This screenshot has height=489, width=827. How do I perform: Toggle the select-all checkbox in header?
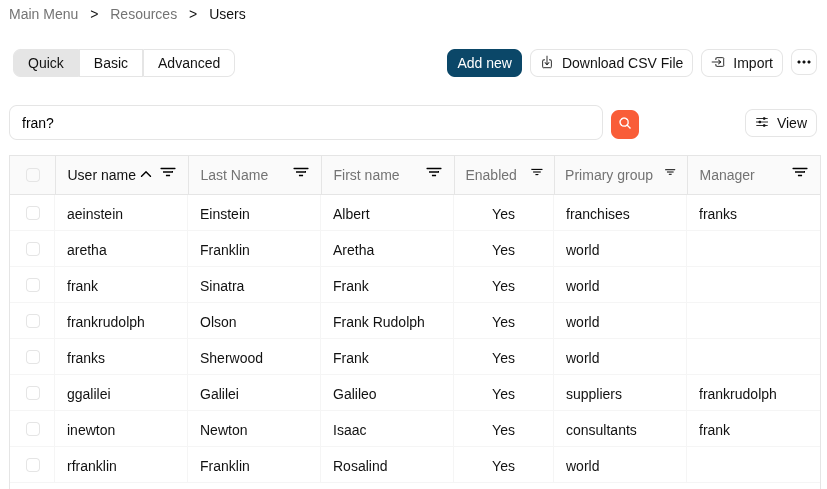[x=33, y=175]
